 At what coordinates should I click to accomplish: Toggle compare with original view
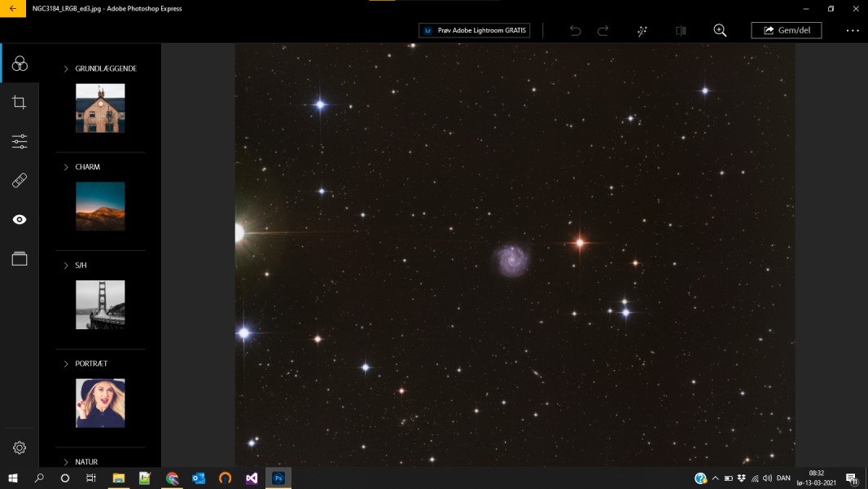pos(681,30)
